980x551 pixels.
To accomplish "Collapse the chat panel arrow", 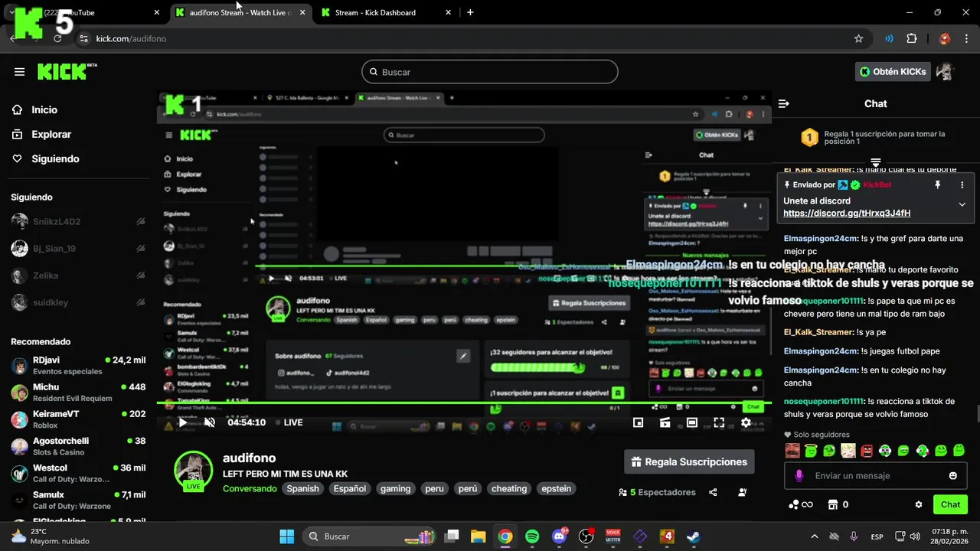I will tap(784, 103).
